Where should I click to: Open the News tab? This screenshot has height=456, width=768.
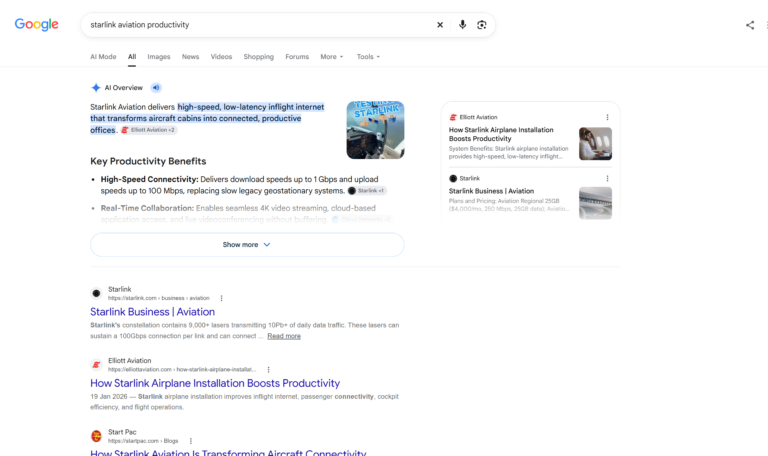coord(191,57)
